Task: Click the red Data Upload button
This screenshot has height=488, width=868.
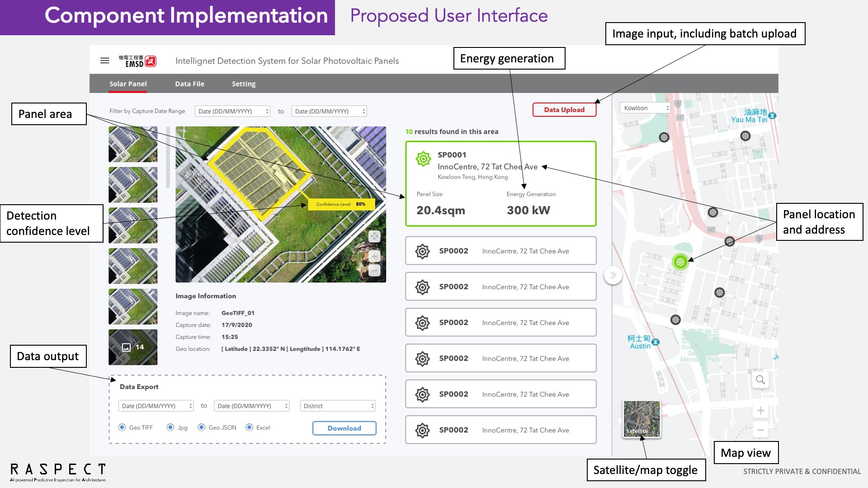Action: tap(564, 109)
